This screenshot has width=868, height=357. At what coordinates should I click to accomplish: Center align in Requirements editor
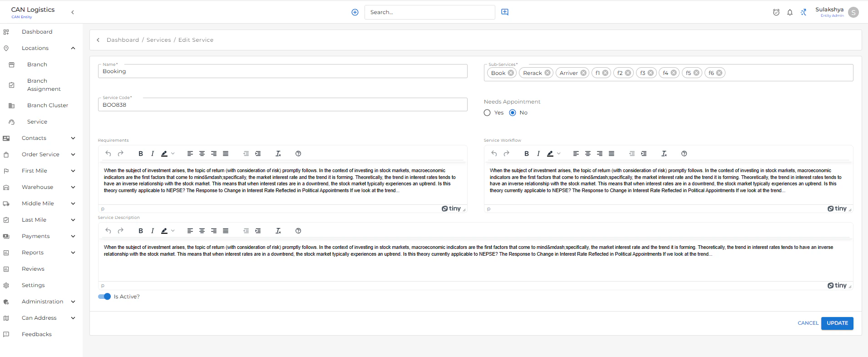pos(202,154)
